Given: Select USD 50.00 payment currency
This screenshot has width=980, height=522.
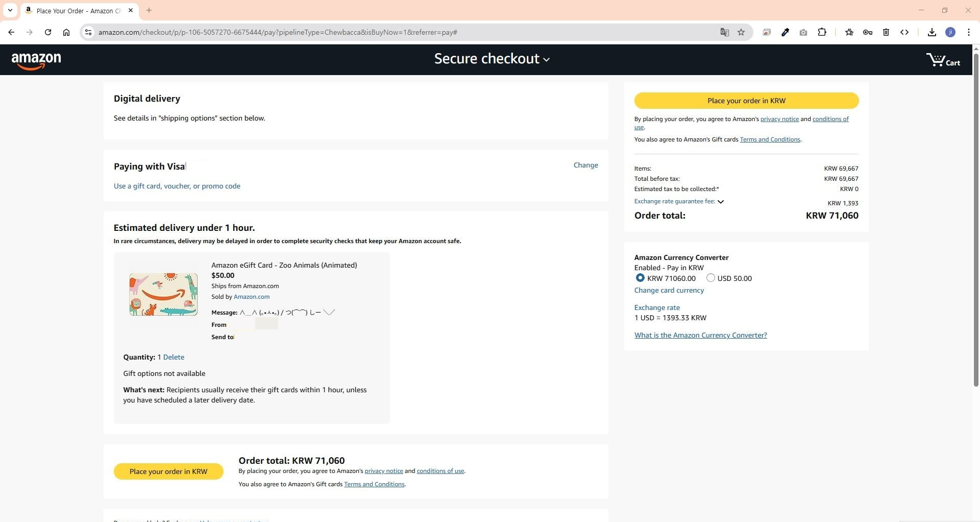Looking at the screenshot, I should point(710,278).
